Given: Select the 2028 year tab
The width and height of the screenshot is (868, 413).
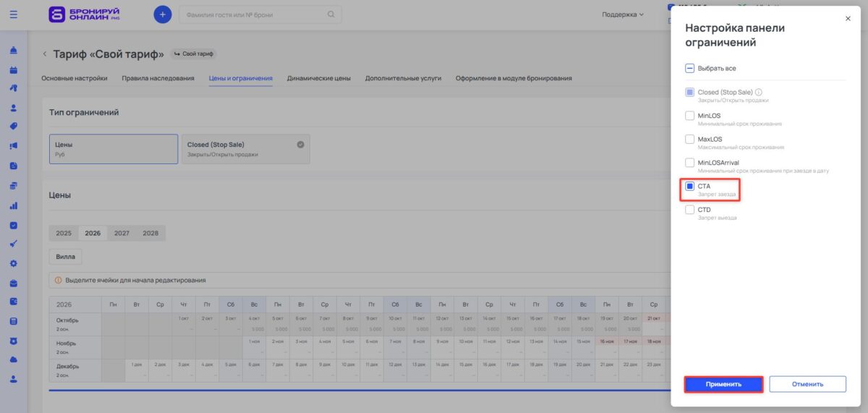Looking at the screenshot, I should point(150,233).
